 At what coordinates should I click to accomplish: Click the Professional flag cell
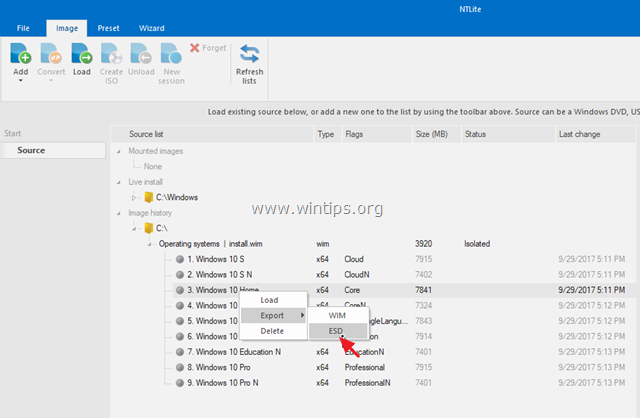pyautogui.click(x=364, y=367)
